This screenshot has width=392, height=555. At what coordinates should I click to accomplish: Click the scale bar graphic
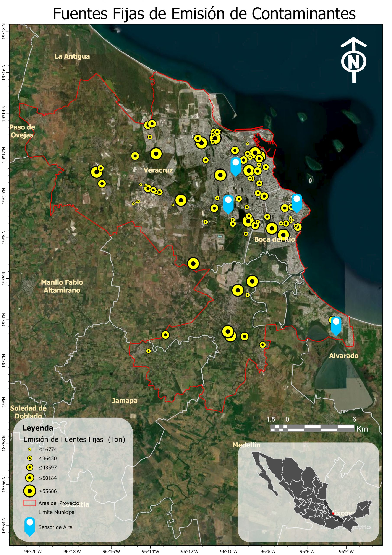tap(312, 428)
